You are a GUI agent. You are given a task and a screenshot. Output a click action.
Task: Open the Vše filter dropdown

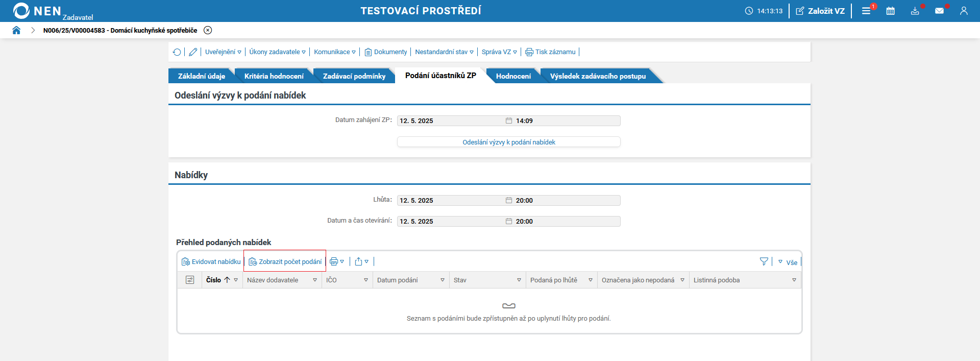point(788,262)
